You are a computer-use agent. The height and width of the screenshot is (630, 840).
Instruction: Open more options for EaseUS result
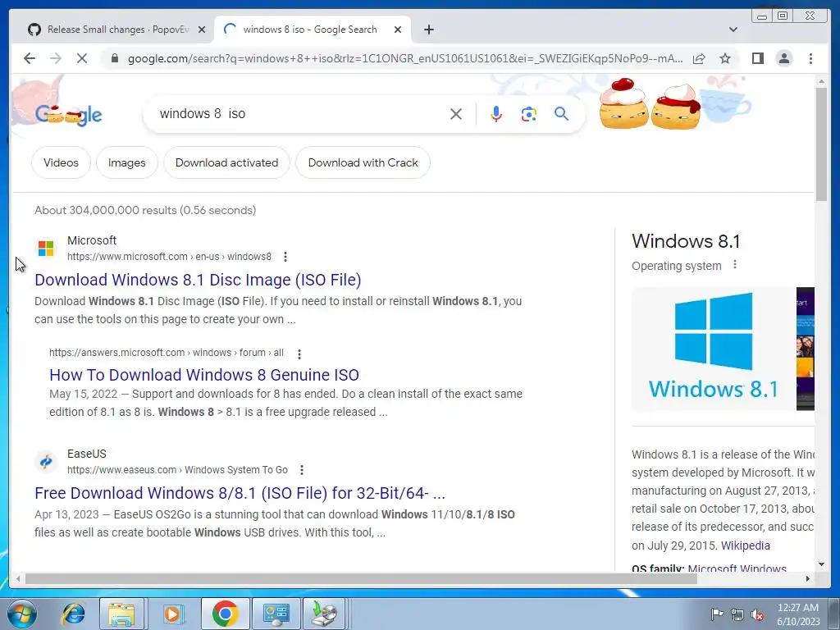tap(302, 470)
